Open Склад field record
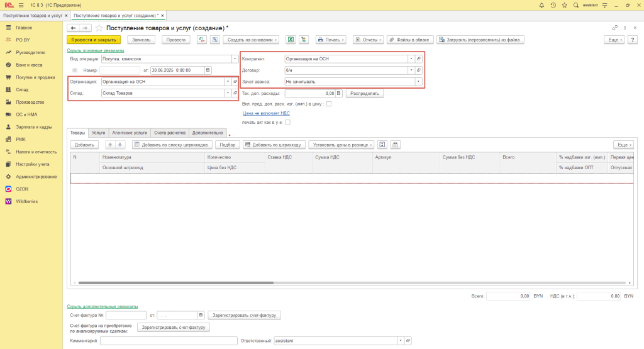 pyautogui.click(x=235, y=93)
